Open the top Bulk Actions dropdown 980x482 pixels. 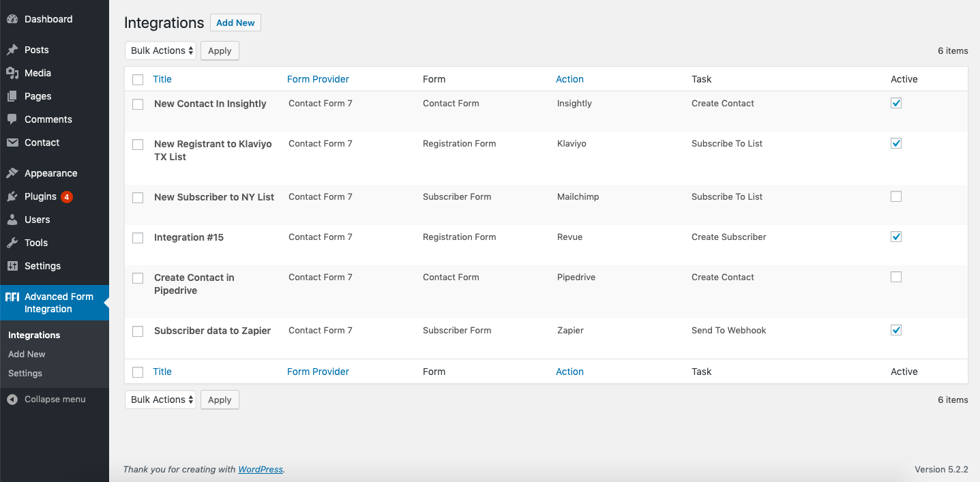click(160, 50)
